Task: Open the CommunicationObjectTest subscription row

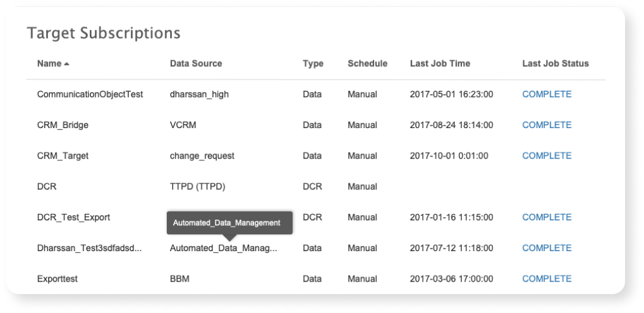Action: point(90,95)
